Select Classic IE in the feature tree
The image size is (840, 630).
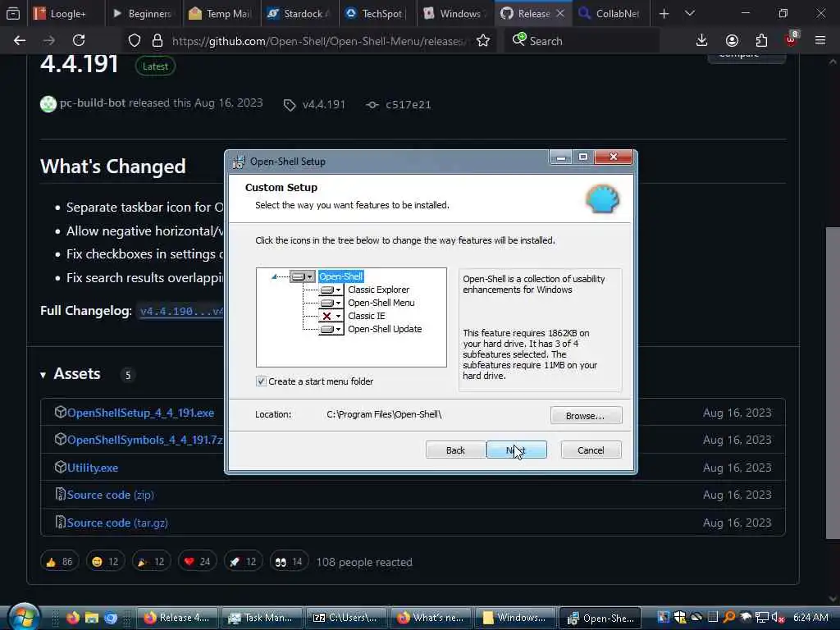point(367,316)
